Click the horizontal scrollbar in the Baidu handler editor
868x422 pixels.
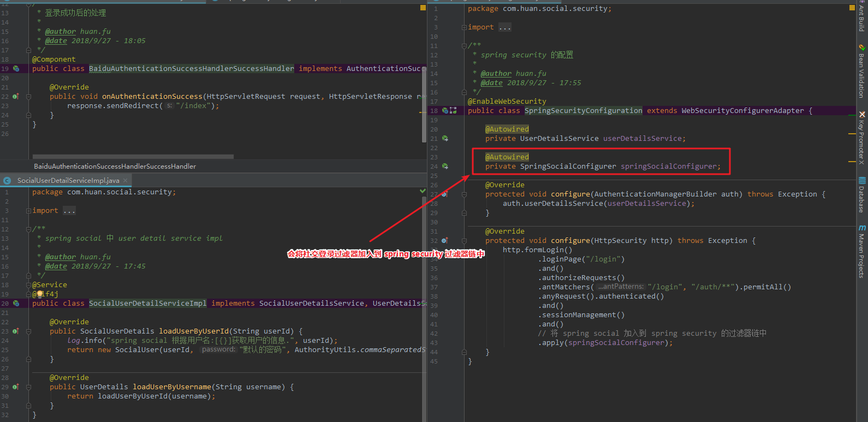[x=133, y=157]
